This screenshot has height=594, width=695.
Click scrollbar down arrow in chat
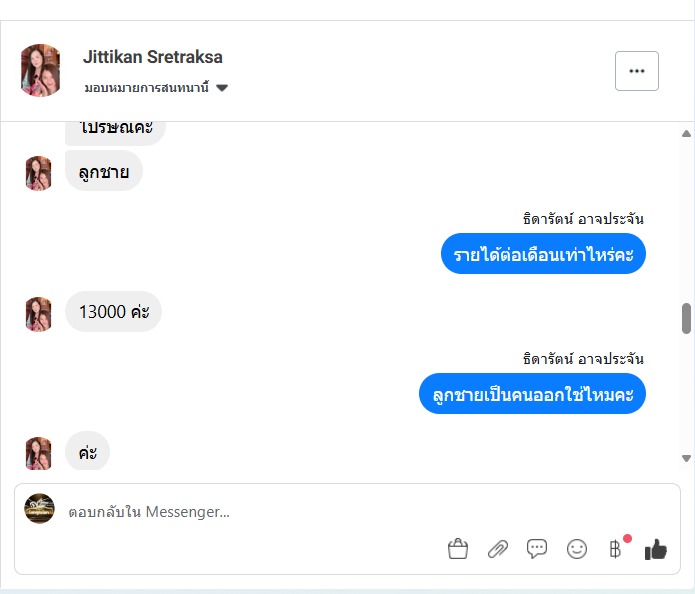pos(686,458)
